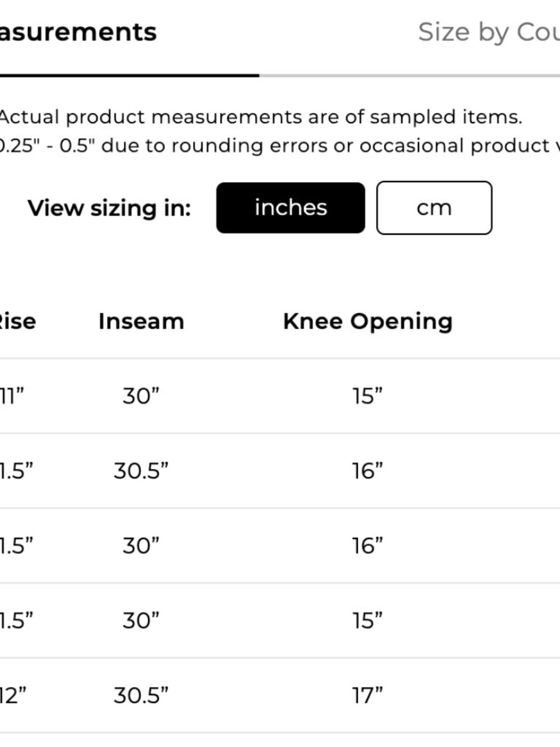Click the sampled items disclaimer text
The width and height of the screenshot is (560, 747).
coord(261,117)
